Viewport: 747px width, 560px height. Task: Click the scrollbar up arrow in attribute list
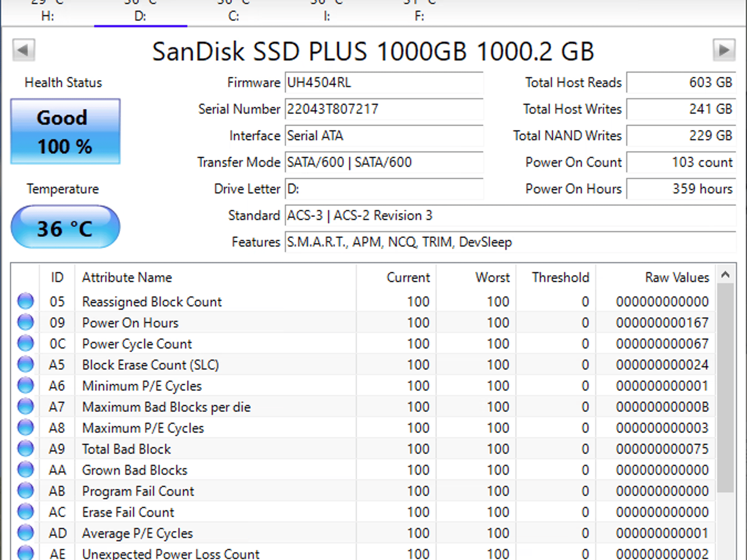[x=725, y=275]
